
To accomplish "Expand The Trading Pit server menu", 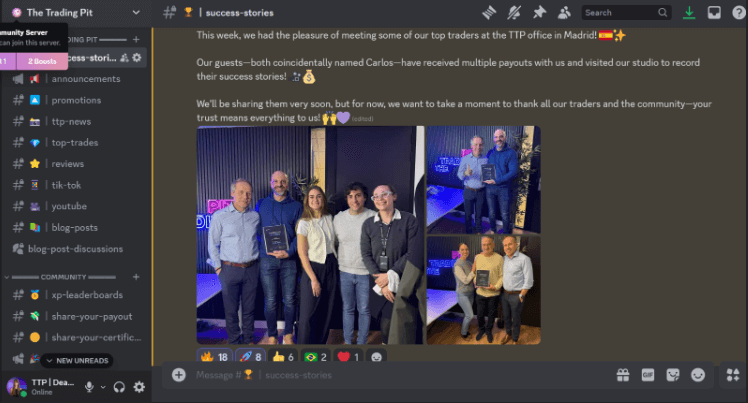I will (136, 12).
